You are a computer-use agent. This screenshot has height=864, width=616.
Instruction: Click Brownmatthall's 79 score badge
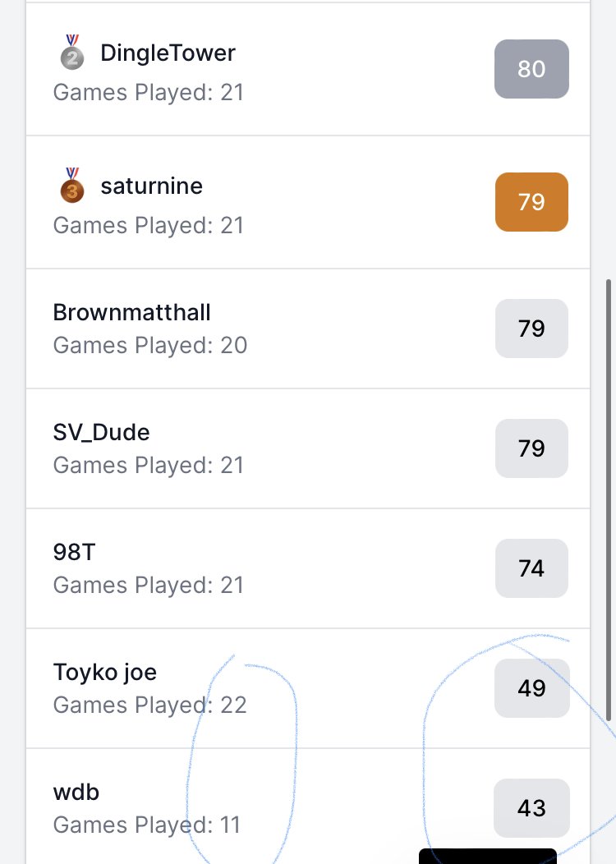531,329
